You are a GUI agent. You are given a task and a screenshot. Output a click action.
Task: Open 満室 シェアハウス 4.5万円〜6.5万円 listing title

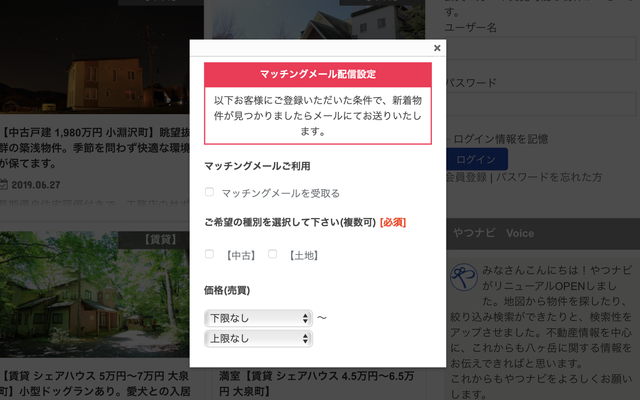(x=316, y=384)
